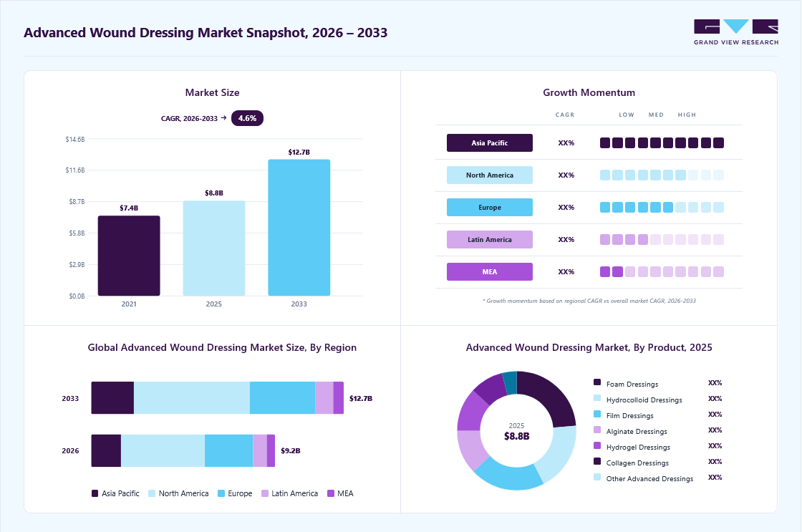Click the North America legend swatch
This screenshot has width=802, height=532.
pyautogui.click(x=151, y=493)
